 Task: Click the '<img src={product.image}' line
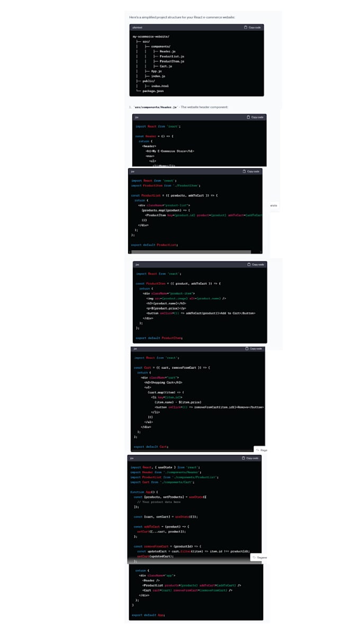click(186, 298)
